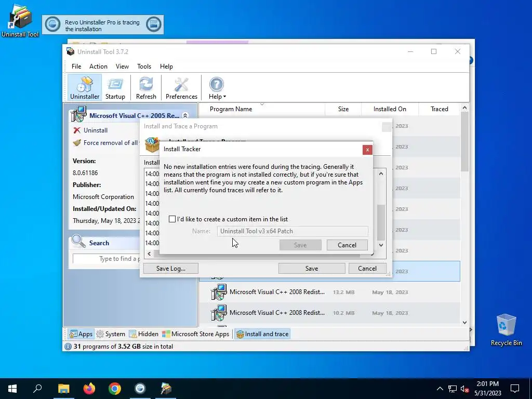Viewport: 532px width, 399px height.
Task: Open Preferences from the toolbar
Action: click(181, 87)
